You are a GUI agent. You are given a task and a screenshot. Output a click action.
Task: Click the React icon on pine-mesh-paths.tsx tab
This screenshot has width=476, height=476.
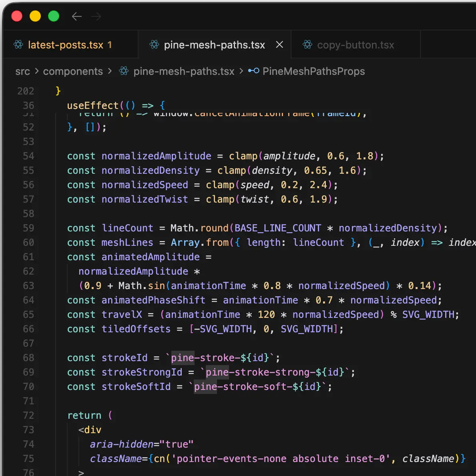coord(155,44)
